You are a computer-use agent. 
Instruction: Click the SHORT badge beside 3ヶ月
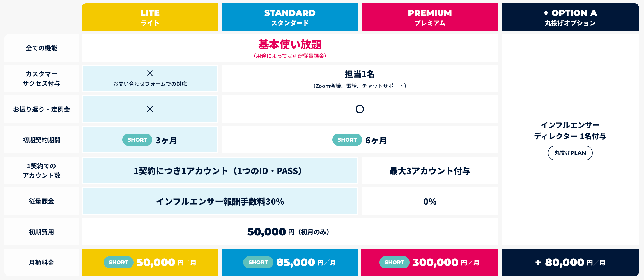point(137,140)
